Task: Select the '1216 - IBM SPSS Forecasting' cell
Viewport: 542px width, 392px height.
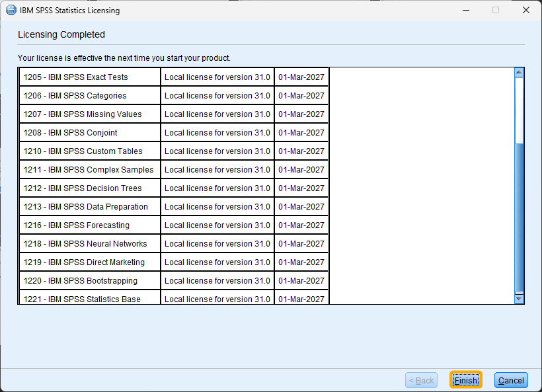Action: [x=90, y=225]
